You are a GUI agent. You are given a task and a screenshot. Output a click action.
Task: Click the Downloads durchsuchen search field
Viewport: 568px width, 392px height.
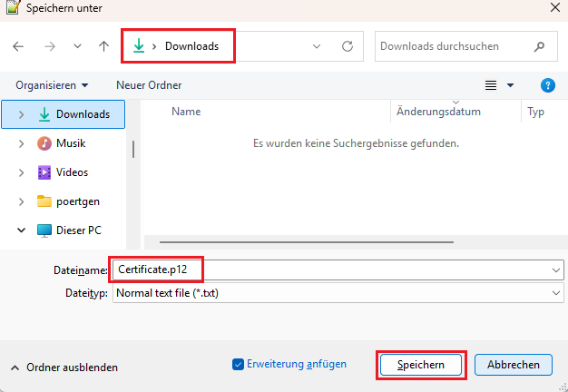click(x=466, y=46)
